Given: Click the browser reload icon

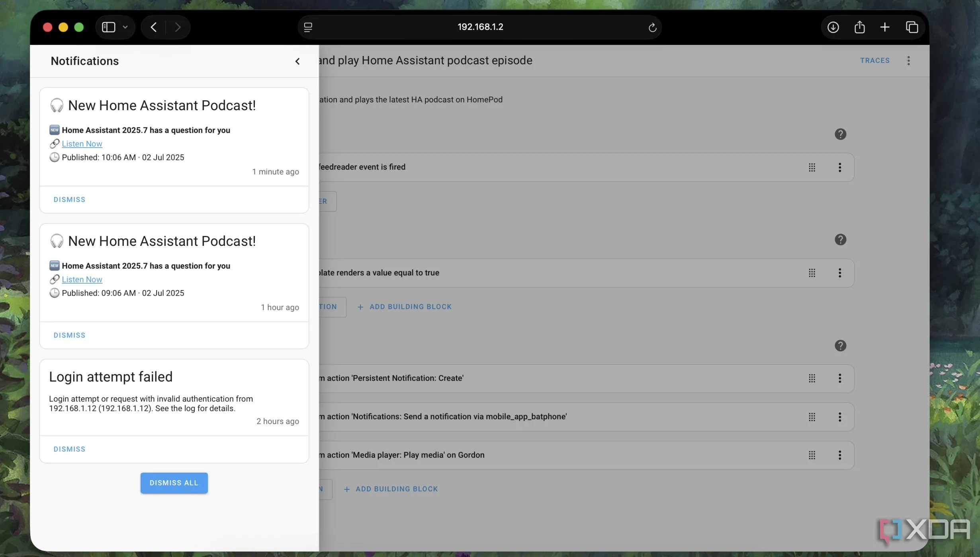Looking at the screenshot, I should tap(652, 27).
